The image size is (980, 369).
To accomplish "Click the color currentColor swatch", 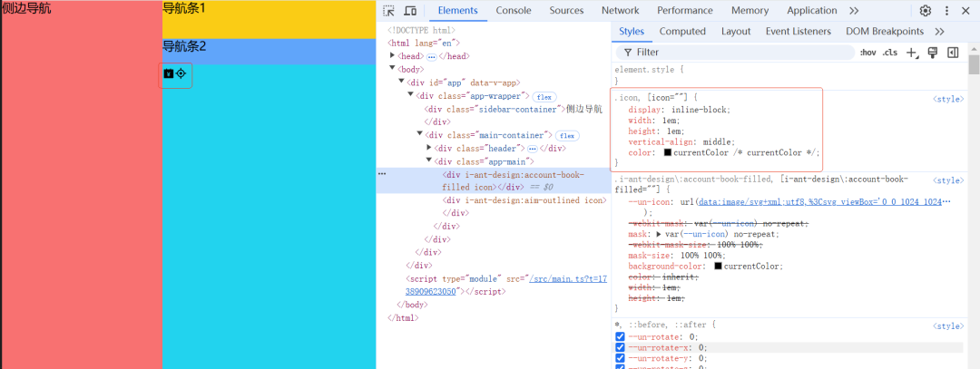I will [667, 152].
